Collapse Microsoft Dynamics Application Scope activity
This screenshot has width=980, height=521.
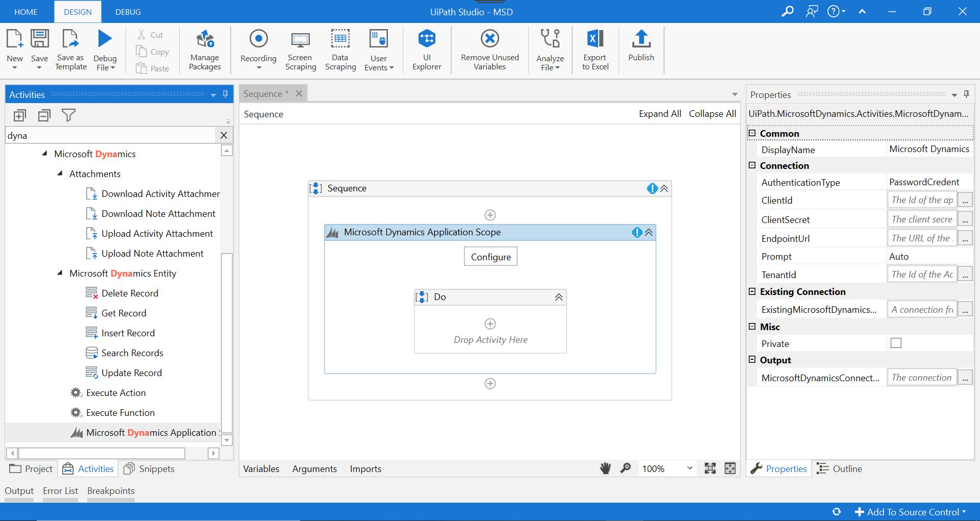click(649, 232)
